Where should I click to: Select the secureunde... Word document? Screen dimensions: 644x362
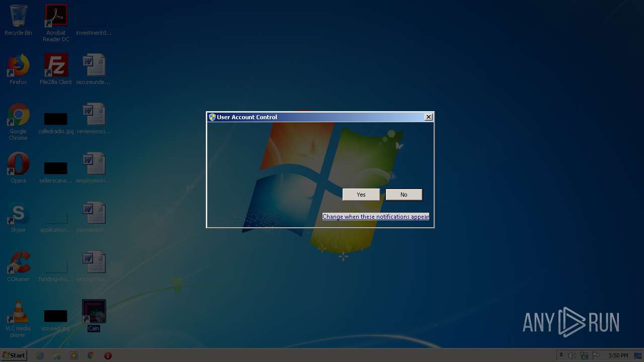click(94, 69)
